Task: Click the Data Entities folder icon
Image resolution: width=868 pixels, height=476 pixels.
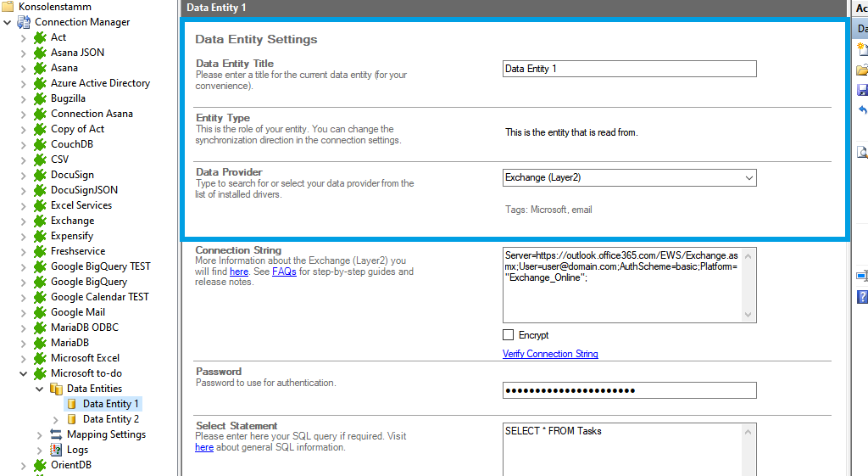Action: point(56,389)
